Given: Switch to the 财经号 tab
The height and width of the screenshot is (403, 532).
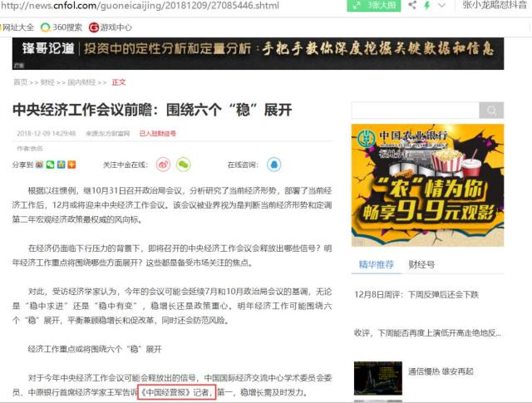Looking at the screenshot, I should pyautogui.click(x=421, y=264).
